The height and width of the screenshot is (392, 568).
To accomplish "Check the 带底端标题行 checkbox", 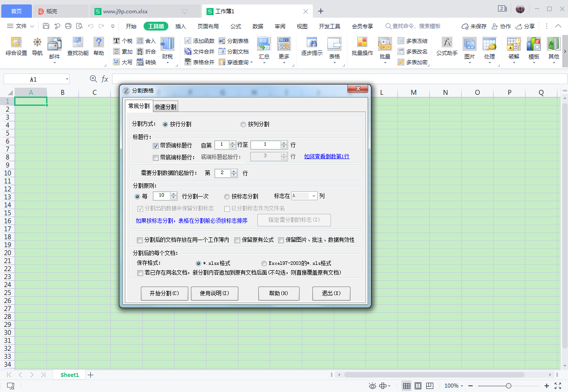I will (156, 157).
